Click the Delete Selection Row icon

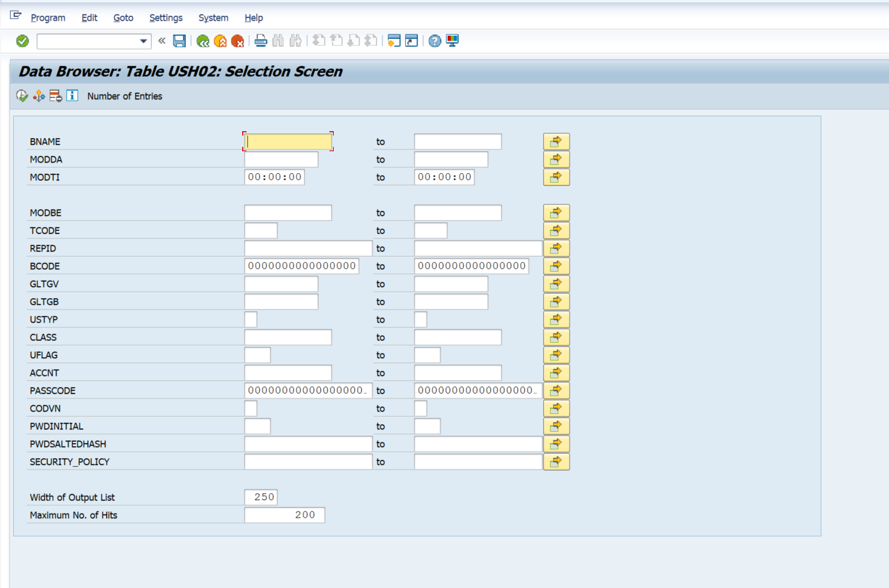(x=56, y=96)
